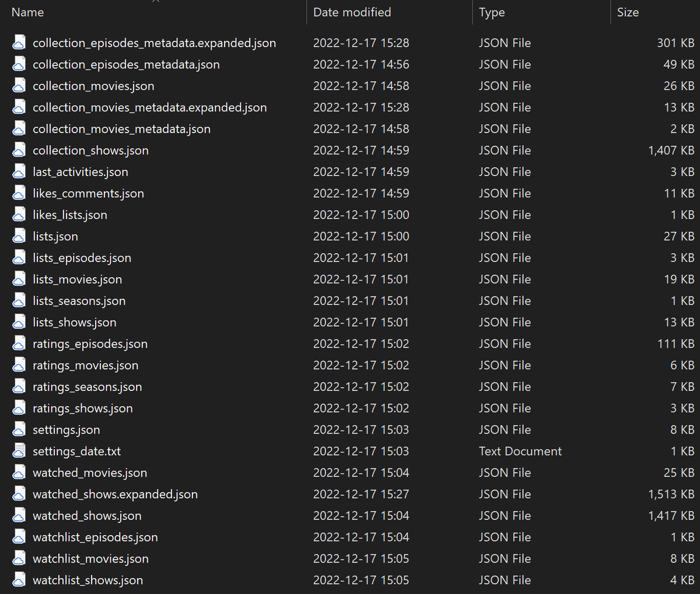
Task: Click the modified date of watchlist_movies.json
Action: (x=360, y=558)
